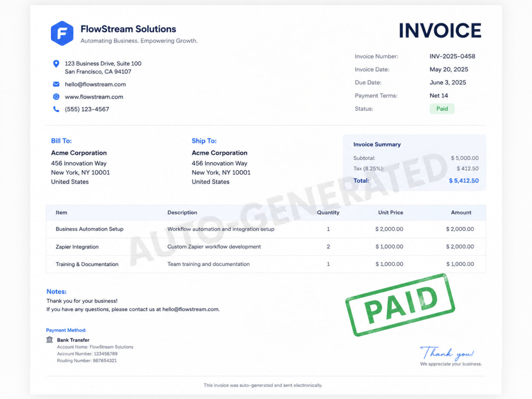Viewport: 532px width, 399px height.
Task: Select Acme Corporation under Bill To
Action: pos(79,153)
